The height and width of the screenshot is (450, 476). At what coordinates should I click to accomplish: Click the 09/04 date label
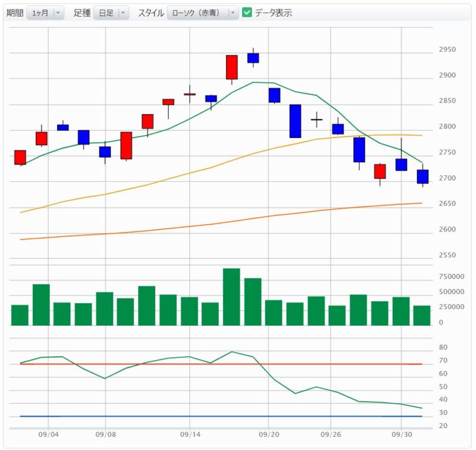(x=48, y=435)
